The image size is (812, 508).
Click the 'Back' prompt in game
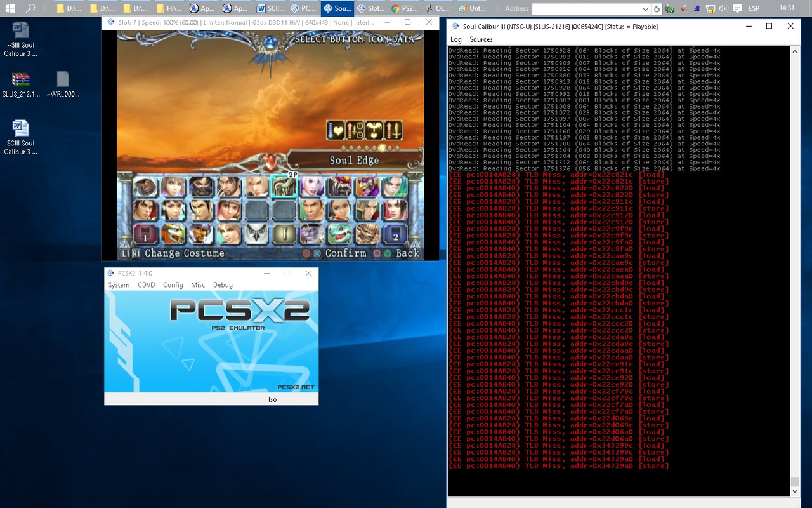(x=407, y=253)
